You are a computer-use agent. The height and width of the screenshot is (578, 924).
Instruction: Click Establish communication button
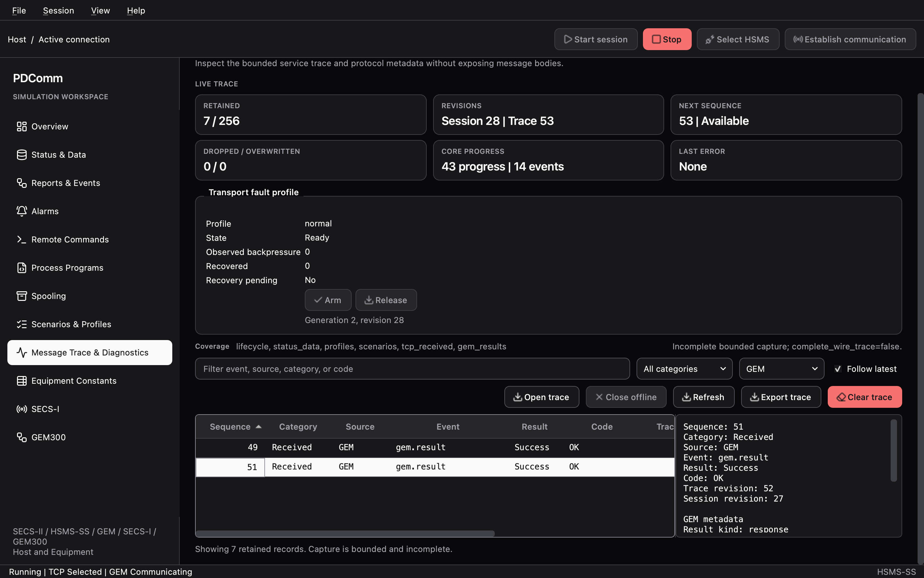850,39
